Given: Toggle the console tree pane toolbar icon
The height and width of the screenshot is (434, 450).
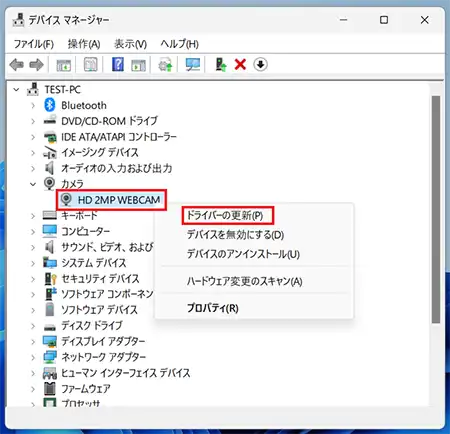Looking at the screenshot, I should tap(63, 65).
